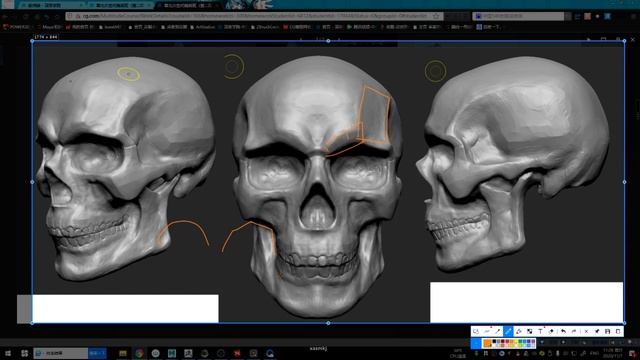This screenshot has width=640, height=360.
Task: Select the rectangle shape tool in screenshot toolbar
Action: point(476,331)
